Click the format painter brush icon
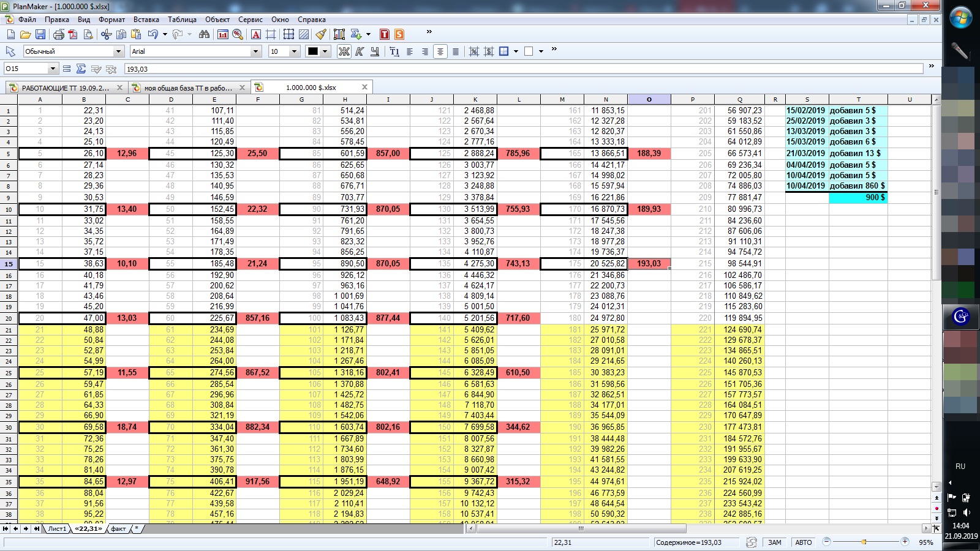980x551 pixels. point(321,34)
